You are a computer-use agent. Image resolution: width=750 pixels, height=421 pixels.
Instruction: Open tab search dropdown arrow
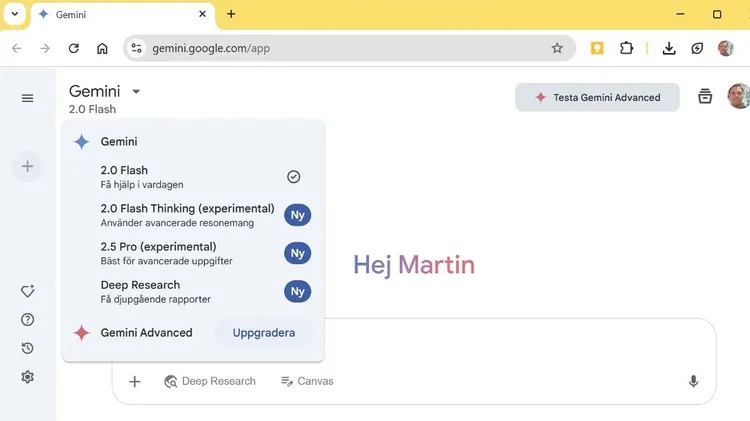click(15, 14)
